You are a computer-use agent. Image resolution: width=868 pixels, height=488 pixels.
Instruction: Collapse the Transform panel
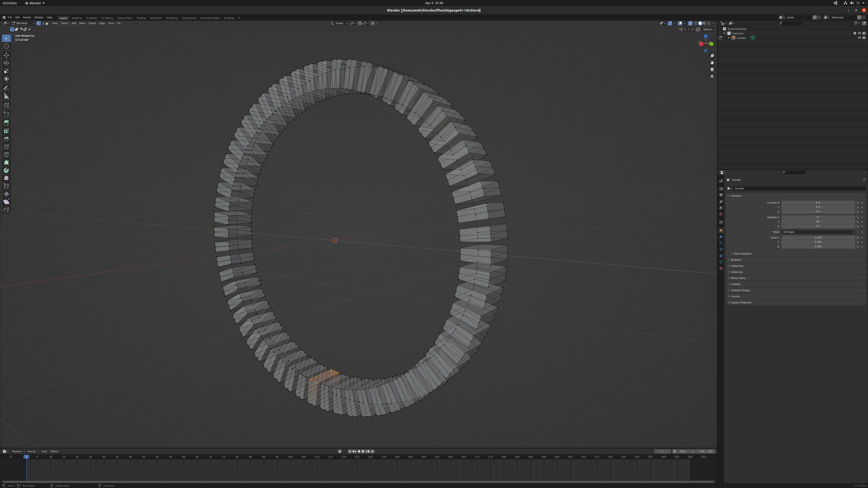[x=736, y=196]
